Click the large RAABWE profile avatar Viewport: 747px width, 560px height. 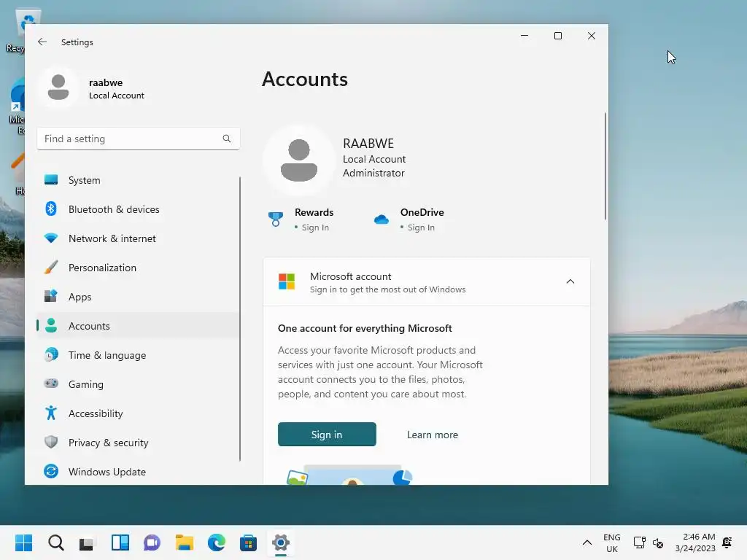coord(299,160)
